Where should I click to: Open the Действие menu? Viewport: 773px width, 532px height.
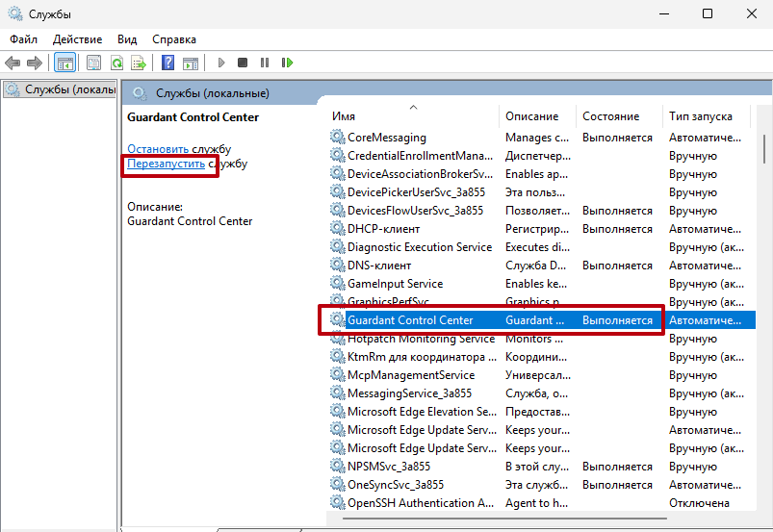coord(77,39)
